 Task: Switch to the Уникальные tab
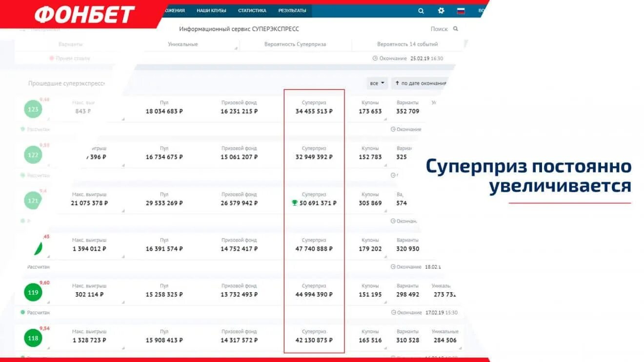pyautogui.click(x=183, y=44)
